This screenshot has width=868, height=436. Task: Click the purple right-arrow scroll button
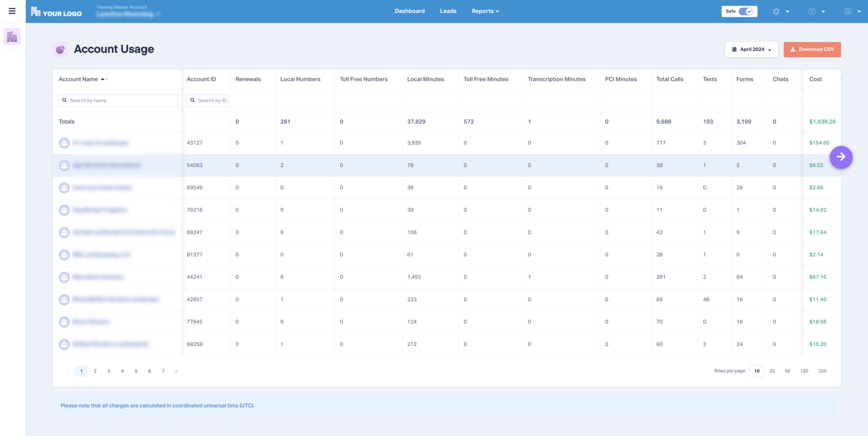click(x=841, y=157)
